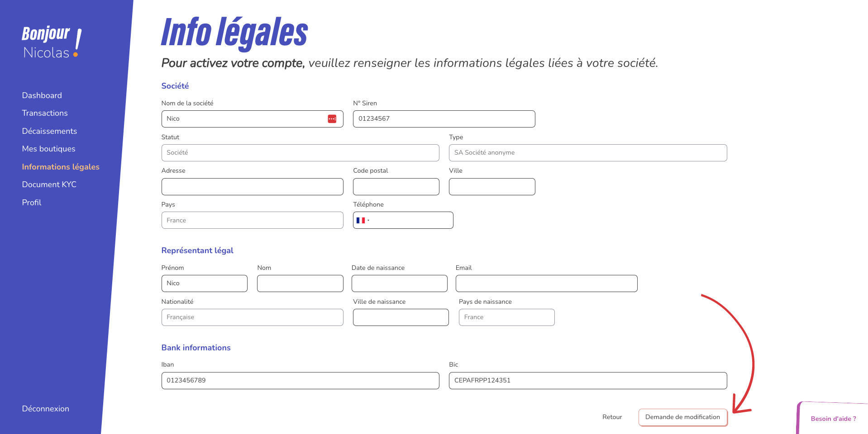This screenshot has width=868, height=434.
Task: Open Mes boutiques in sidebar
Action: coord(48,149)
